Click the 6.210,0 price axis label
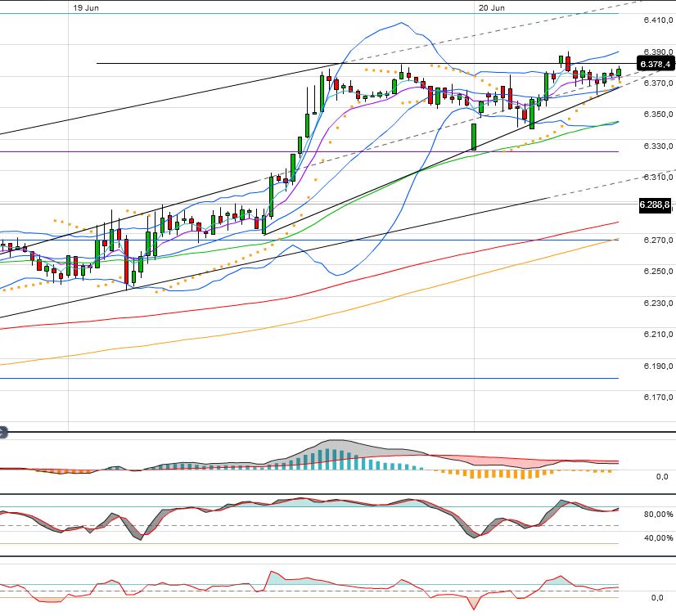 658,335
